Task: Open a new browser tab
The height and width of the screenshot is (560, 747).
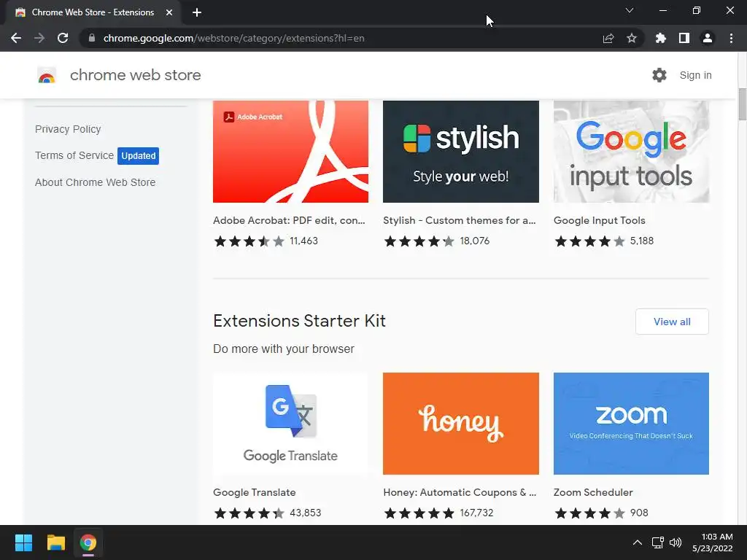Action: [x=197, y=12]
